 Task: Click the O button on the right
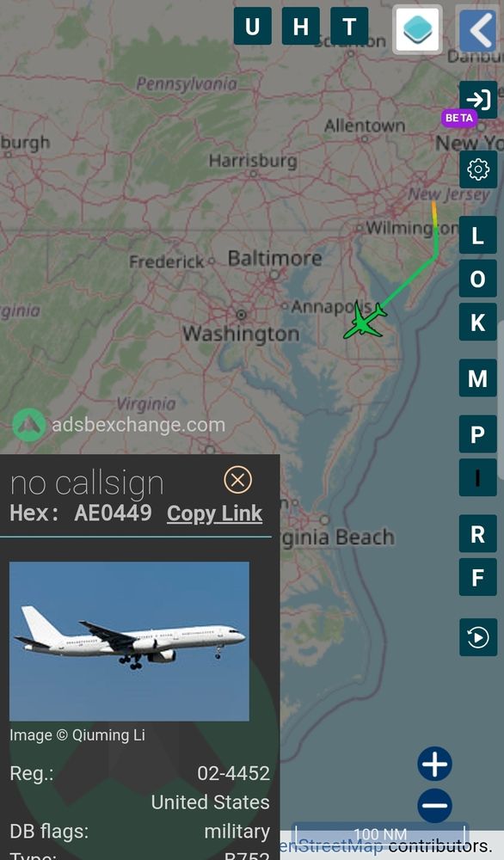477,279
